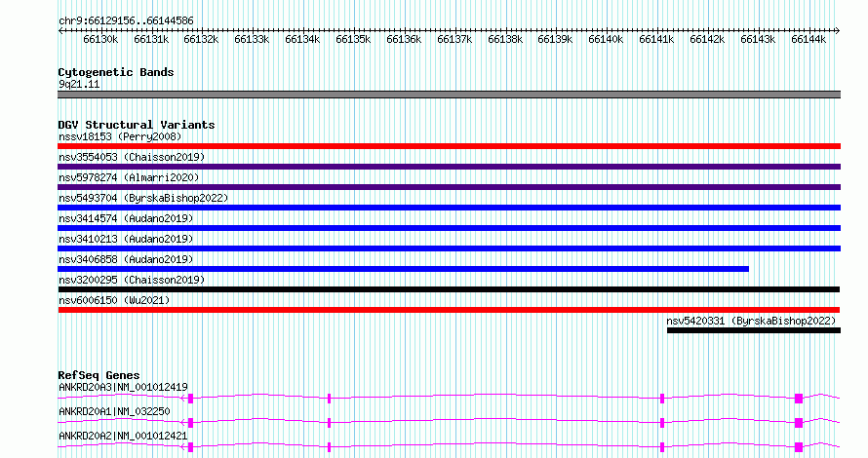868x458 pixels.
Task: Select the purple bar under nsv5978274
Action: (x=449, y=187)
